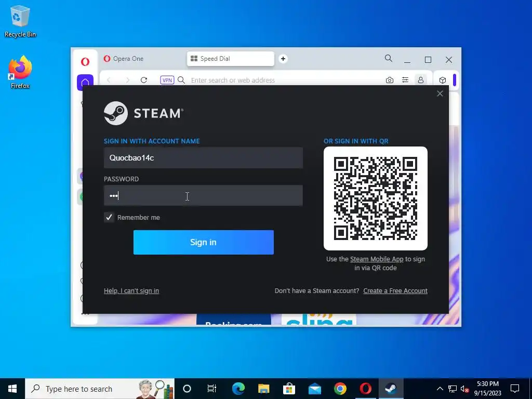The image size is (532, 399).
Task: Switch to Opera on the taskbar
Action: click(365, 389)
